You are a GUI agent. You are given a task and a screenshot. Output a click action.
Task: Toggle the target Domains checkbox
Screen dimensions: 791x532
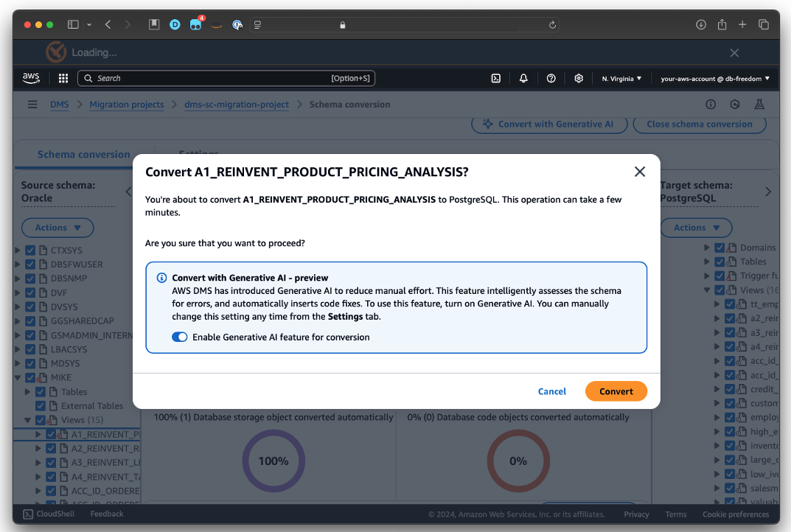point(719,248)
